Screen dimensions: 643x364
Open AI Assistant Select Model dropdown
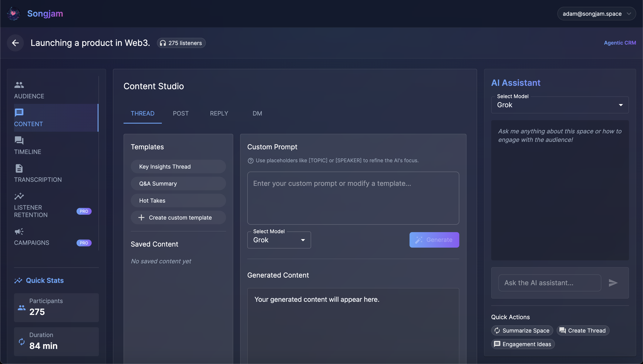[560, 105]
